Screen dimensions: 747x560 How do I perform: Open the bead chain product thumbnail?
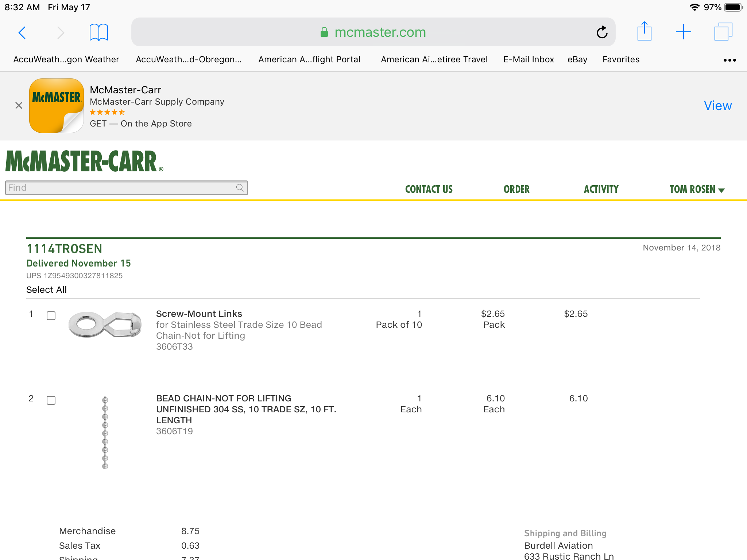[x=105, y=433]
